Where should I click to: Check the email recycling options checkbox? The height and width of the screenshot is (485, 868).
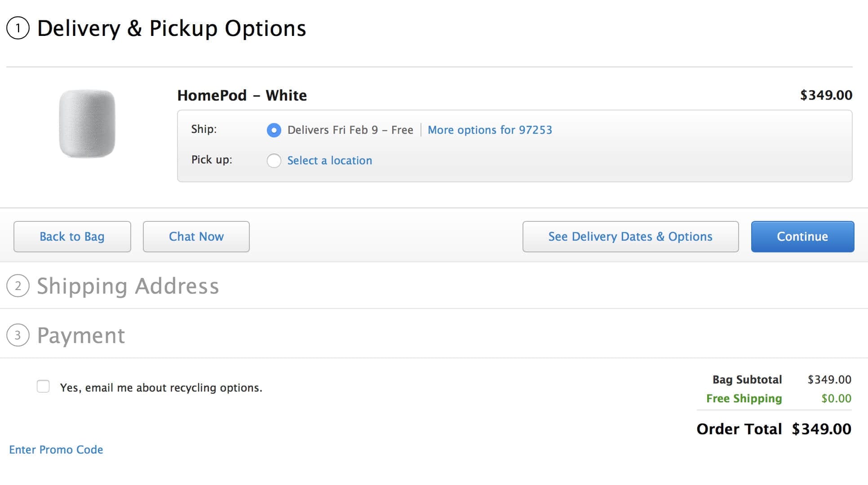pos(43,386)
